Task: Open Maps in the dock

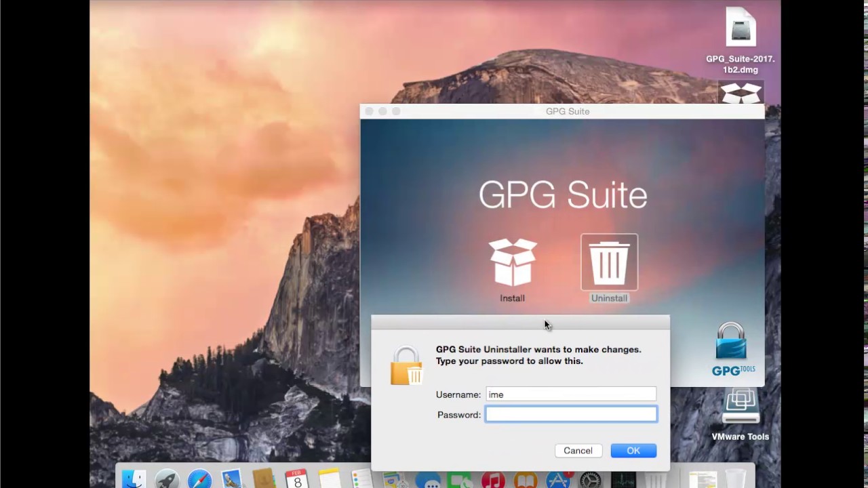Action: pos(395,479)
